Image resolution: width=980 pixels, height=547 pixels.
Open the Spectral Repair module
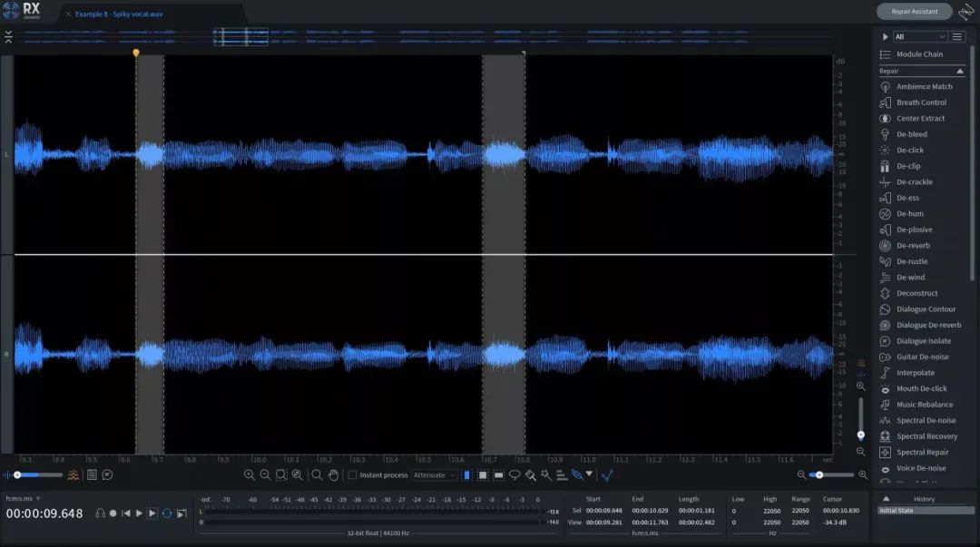pos(915,452)
